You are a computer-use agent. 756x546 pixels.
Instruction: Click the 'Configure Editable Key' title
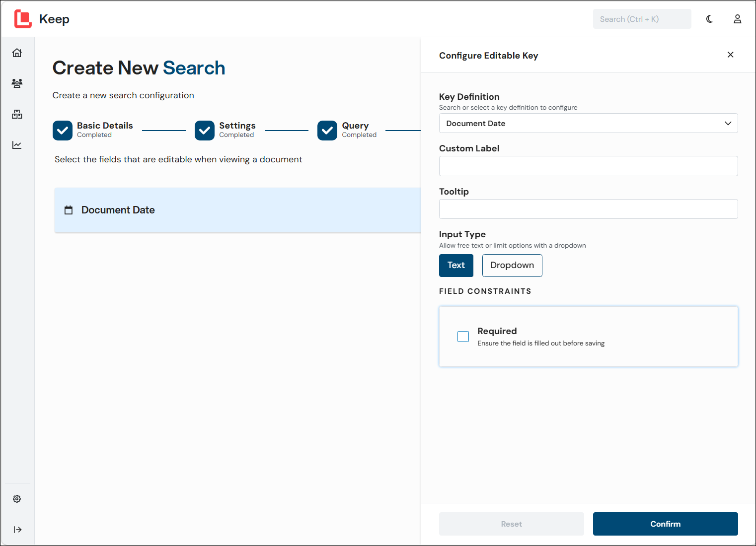pos(488,56)
